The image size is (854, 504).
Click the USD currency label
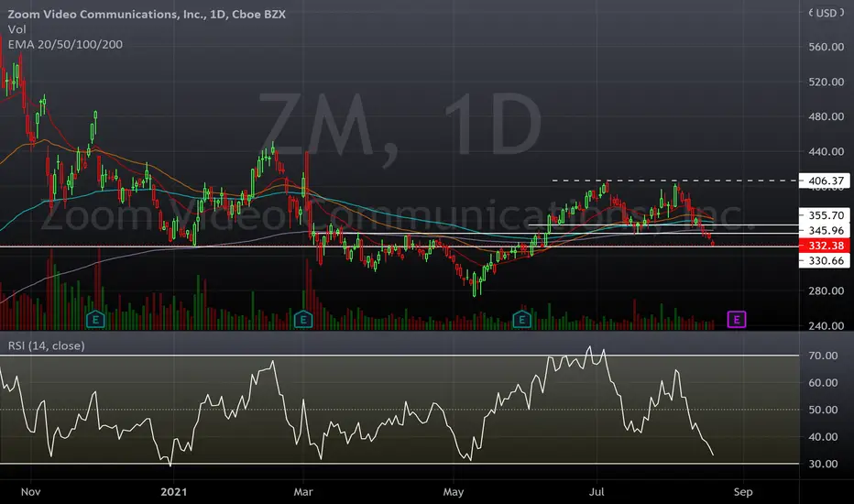[x=826, y=13]
